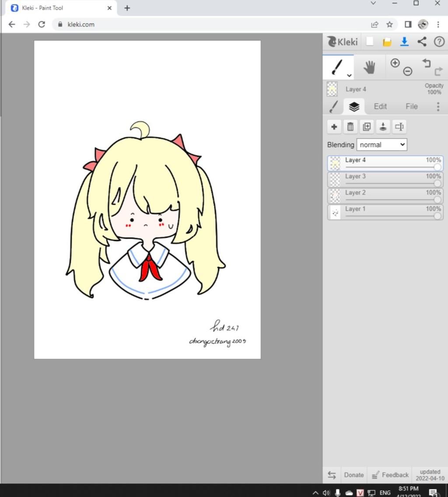Switch to the Layers tab
Viewport: 448px width, 497px height.
pos(354,107)
